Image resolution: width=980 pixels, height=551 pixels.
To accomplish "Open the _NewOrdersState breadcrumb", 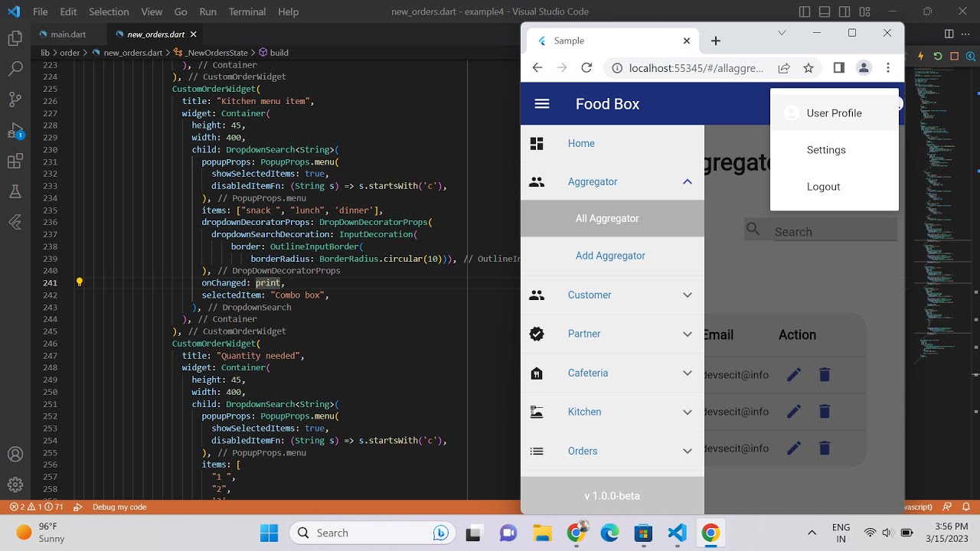I will (211, 53).
